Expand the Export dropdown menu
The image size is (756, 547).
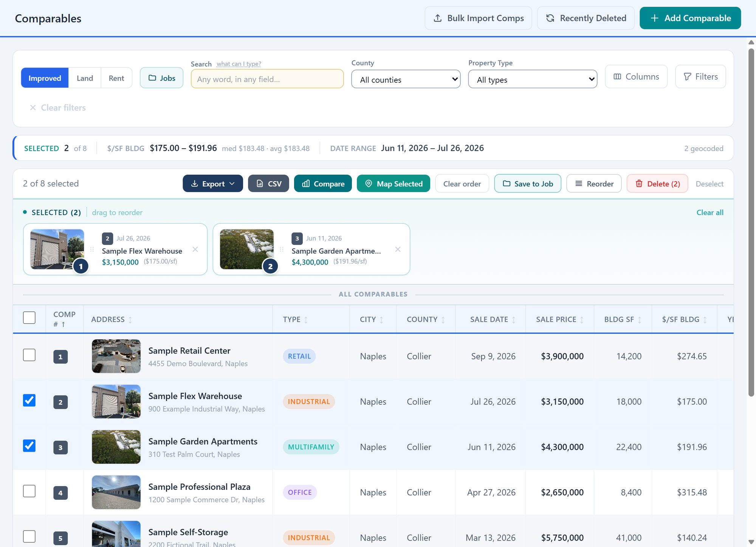[x=212, y=184]
